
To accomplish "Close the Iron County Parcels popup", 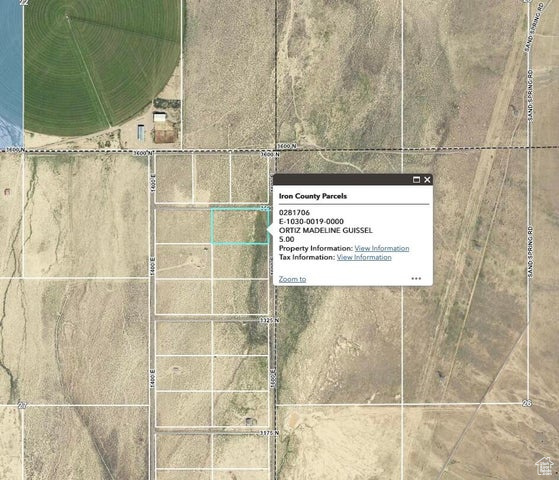I will (x=427, y=180).
